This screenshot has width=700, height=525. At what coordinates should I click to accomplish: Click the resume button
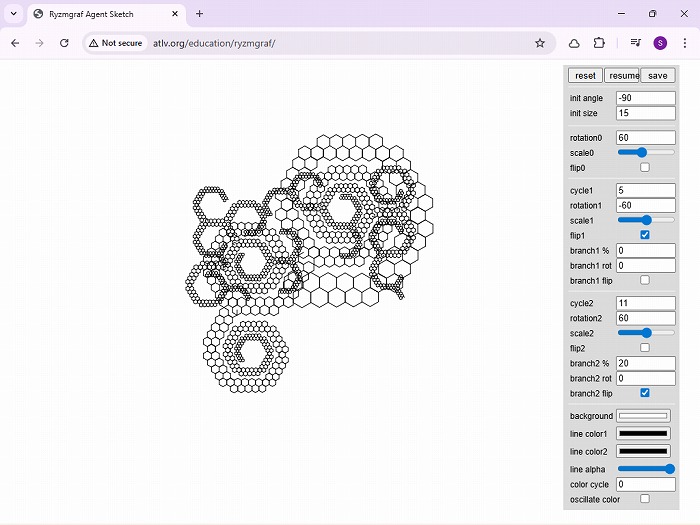(x=622, y=76)
